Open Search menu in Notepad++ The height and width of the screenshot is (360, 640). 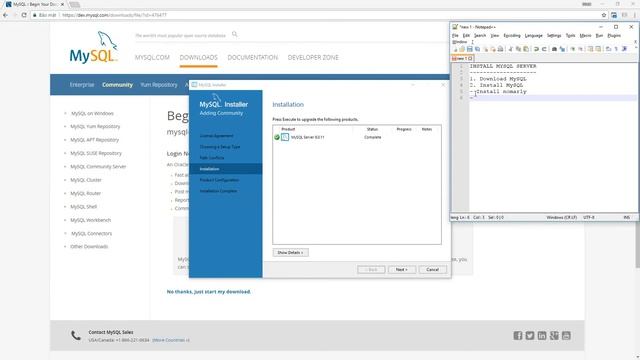pos(480,36)
